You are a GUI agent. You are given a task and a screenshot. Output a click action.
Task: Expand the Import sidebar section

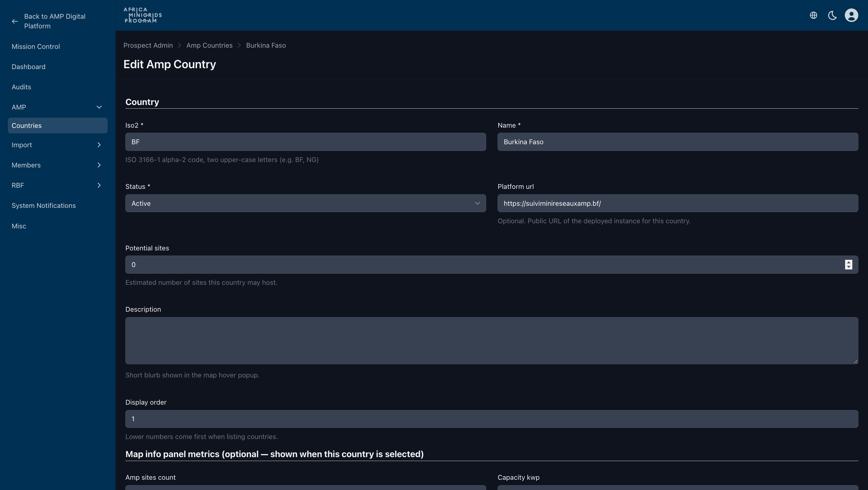click(x=99, y=145)
